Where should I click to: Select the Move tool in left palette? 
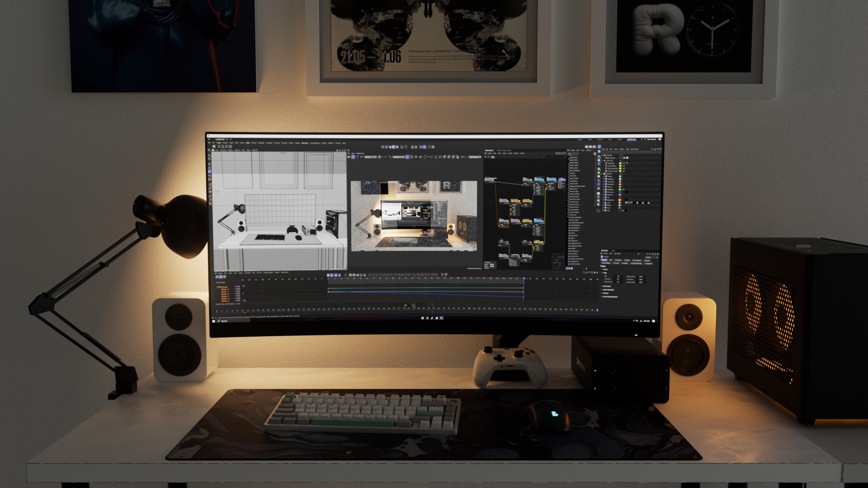(x=209, y=164)
